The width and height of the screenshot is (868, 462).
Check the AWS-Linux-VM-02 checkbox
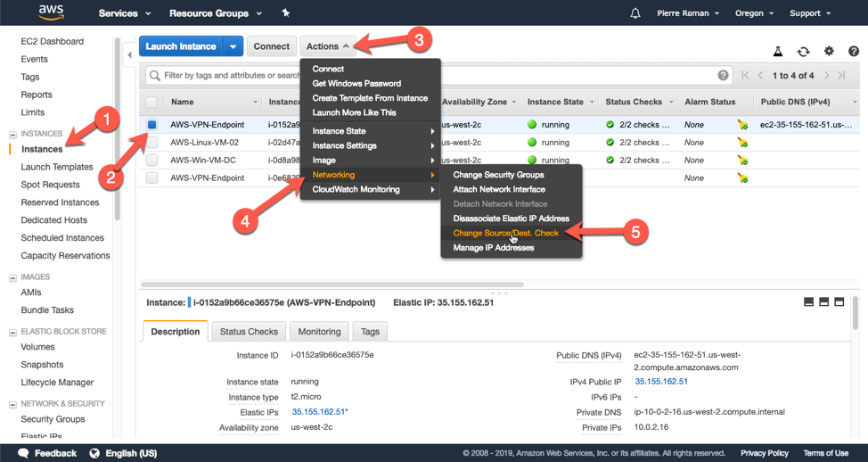[151, 143]
